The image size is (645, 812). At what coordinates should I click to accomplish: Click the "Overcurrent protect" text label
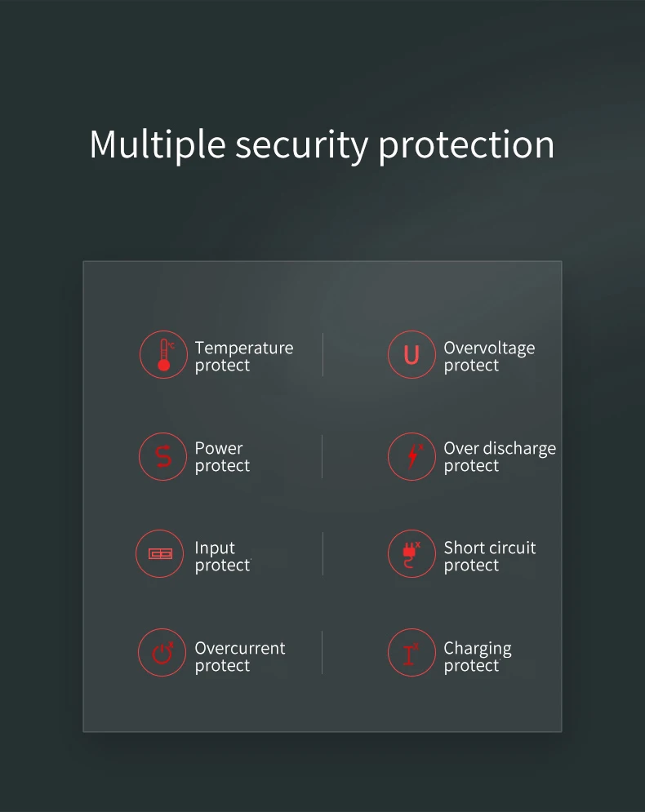pyautogui.click(x=239, y=657)
